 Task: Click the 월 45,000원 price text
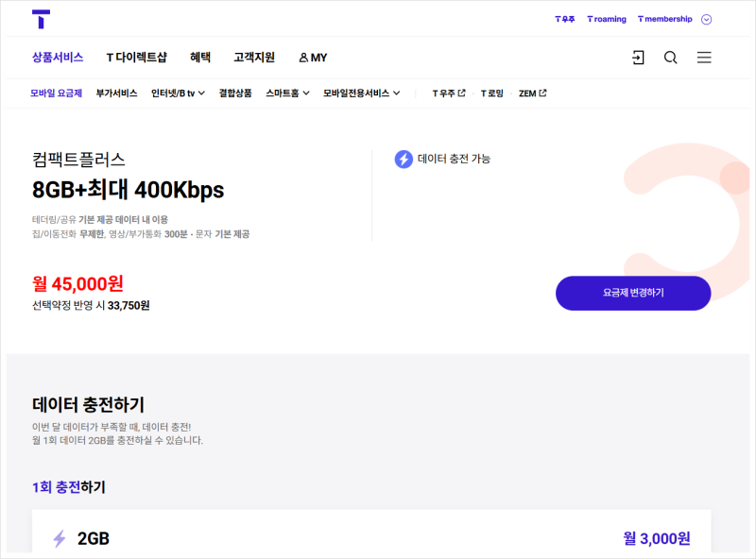pyautogui.click(x=77, y=284)
